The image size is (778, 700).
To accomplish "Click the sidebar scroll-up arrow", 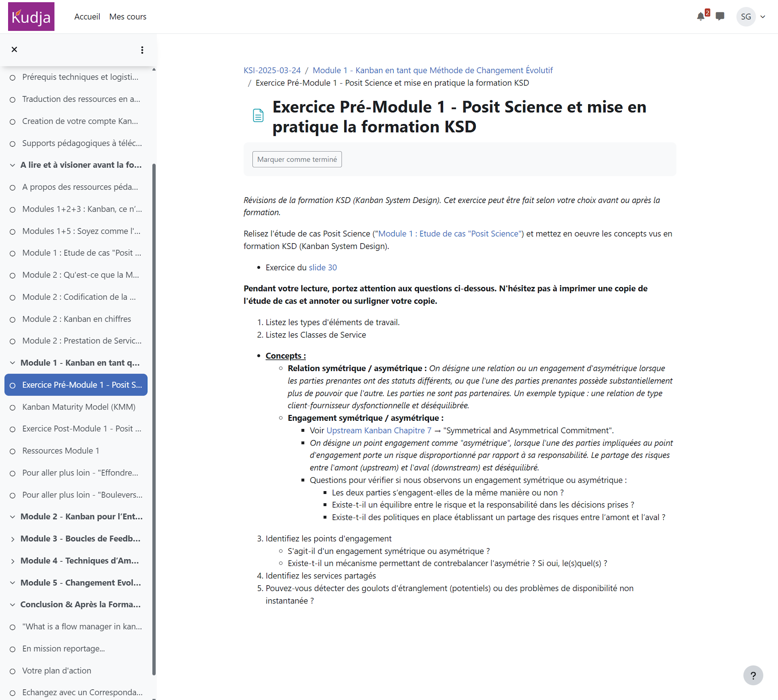I will coord(154,70).
